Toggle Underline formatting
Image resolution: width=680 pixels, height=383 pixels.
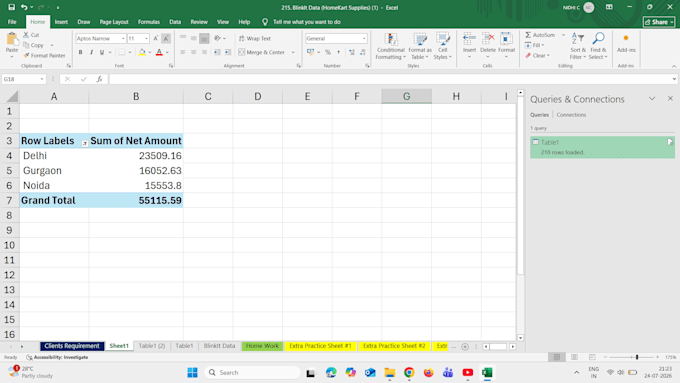[102, 52]
